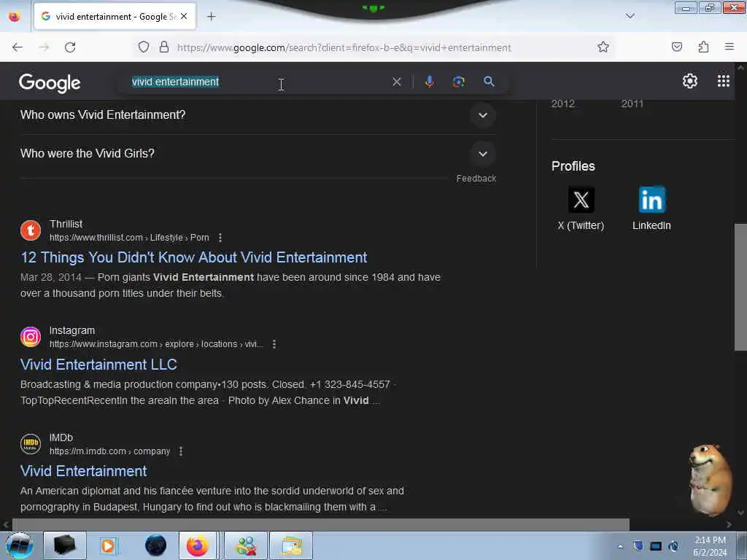Click the Google logo
The image size is (747, 560).
50,83
